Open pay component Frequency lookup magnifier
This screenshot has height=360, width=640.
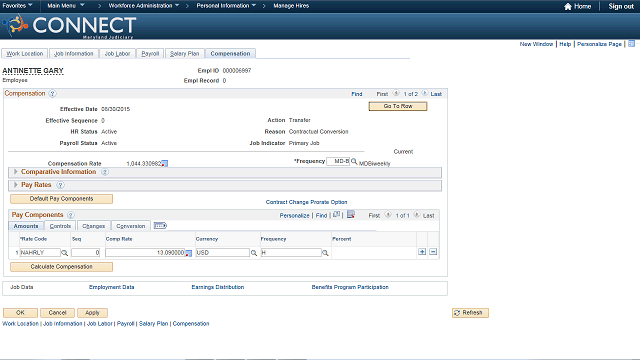click(x=325, y=253)
